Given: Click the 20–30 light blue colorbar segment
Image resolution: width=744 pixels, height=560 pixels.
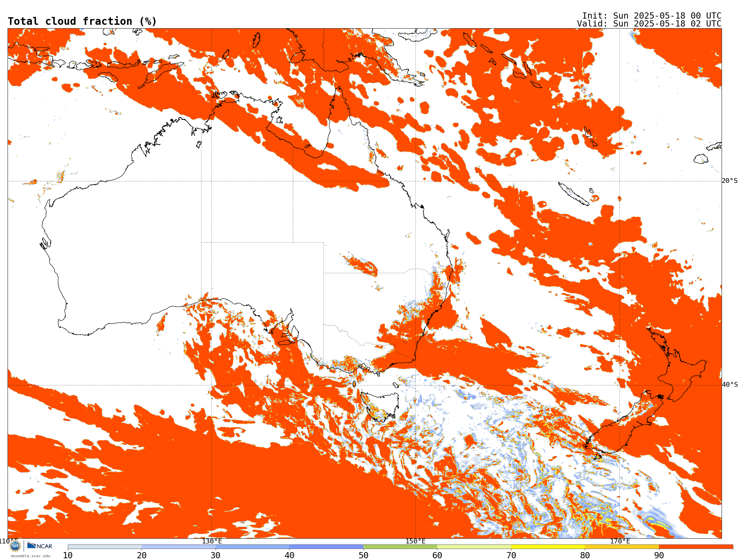Looking at the screenshot, I should point(178,547).
